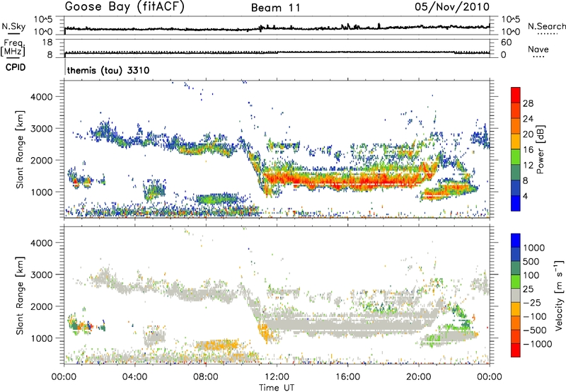Click the 'Time UT' axis label
Screen dimensions: 566x392
277,387
